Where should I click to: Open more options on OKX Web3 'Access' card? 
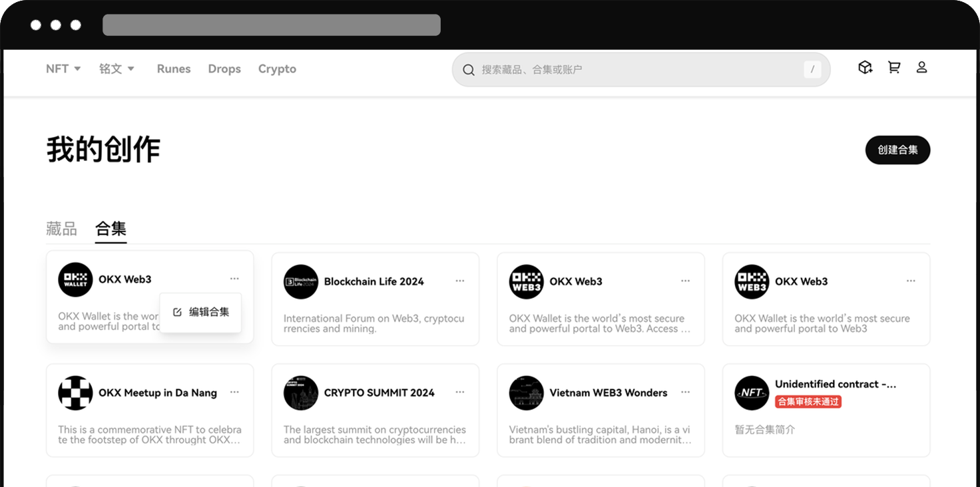pos(685,281)
